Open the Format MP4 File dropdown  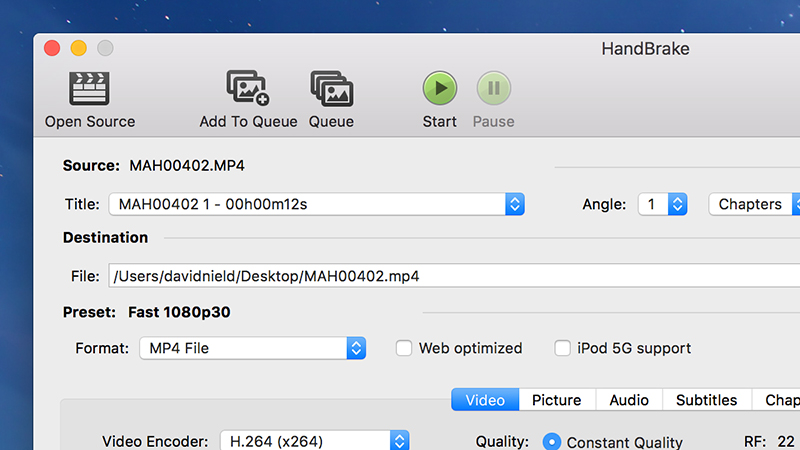(253, 348)
